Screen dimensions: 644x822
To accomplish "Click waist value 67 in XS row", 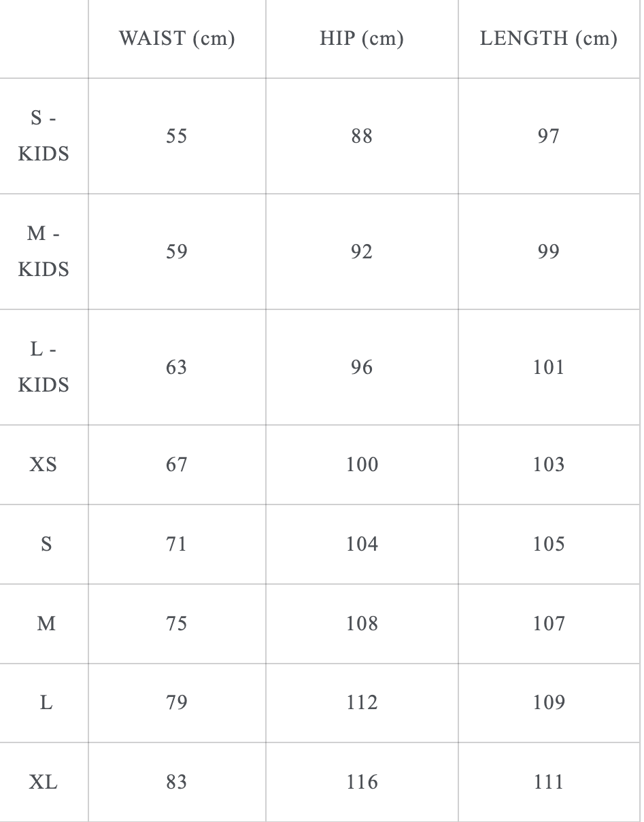I will (x=177, y=464).
